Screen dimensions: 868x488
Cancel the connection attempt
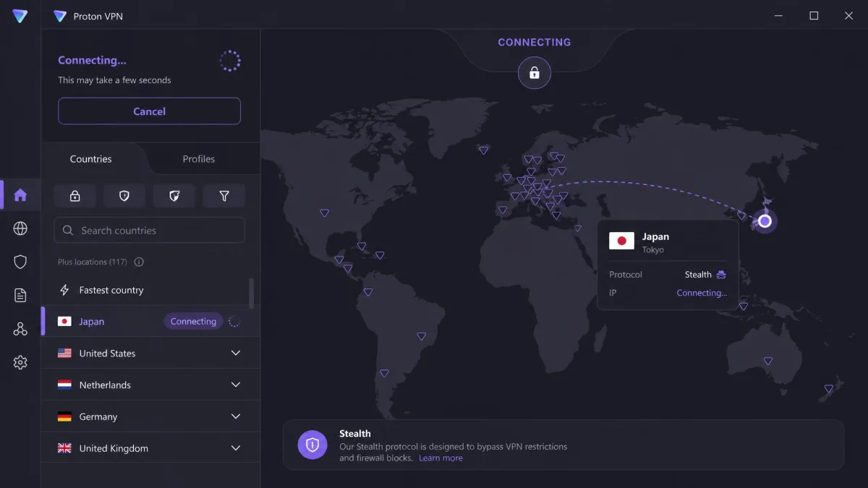(x=149, y=111)
